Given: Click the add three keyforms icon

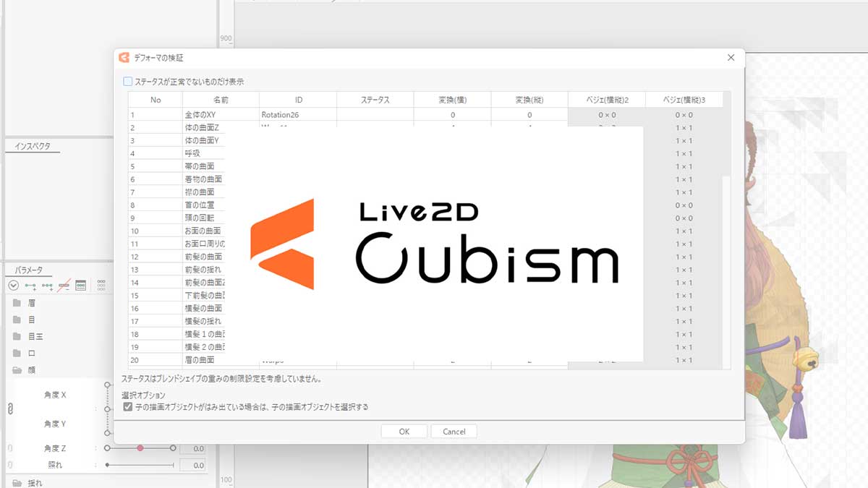Looking at the screenshot, I should [x=48, y=286].
